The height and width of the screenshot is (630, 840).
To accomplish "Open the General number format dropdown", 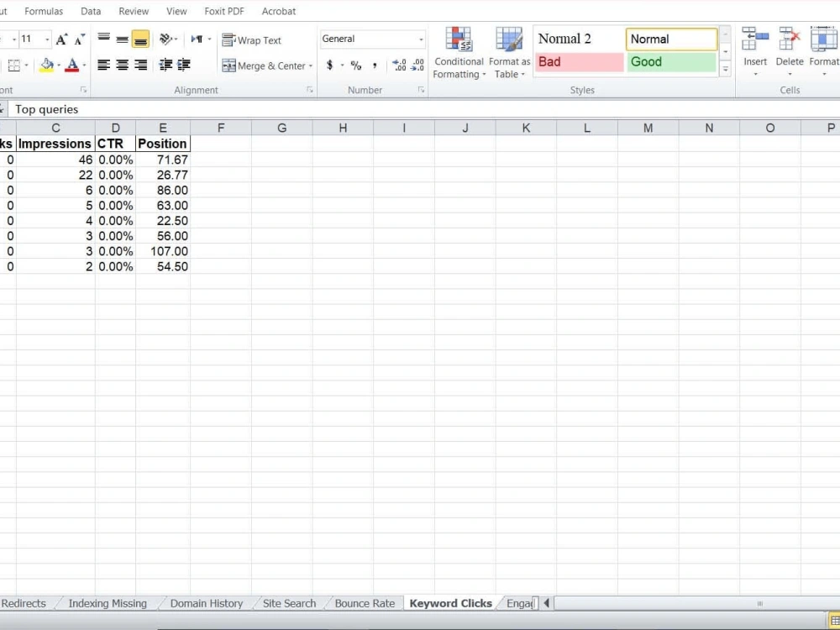I will [421, 39].
